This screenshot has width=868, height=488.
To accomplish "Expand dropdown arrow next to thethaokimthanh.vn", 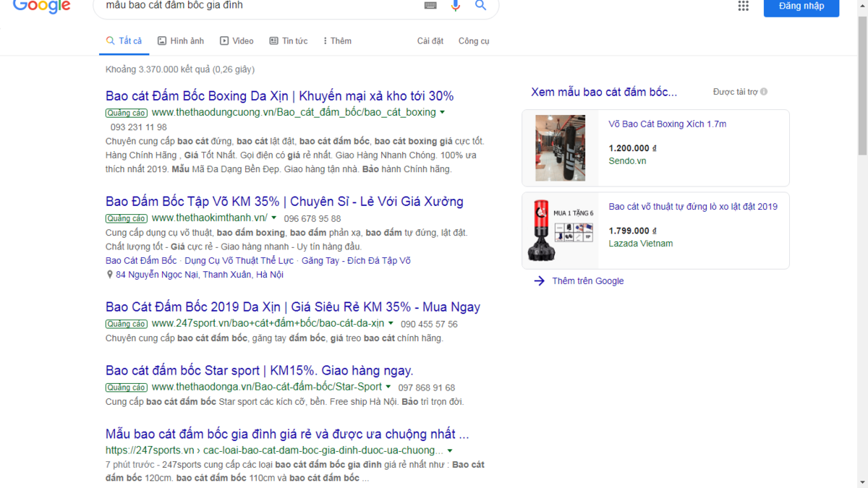I will coord(274,218).
